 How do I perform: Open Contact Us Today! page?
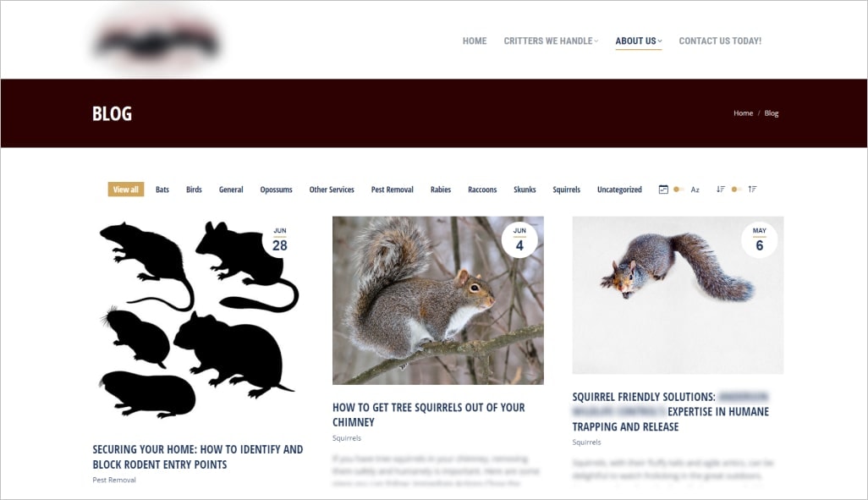click(x=720, y=41)
